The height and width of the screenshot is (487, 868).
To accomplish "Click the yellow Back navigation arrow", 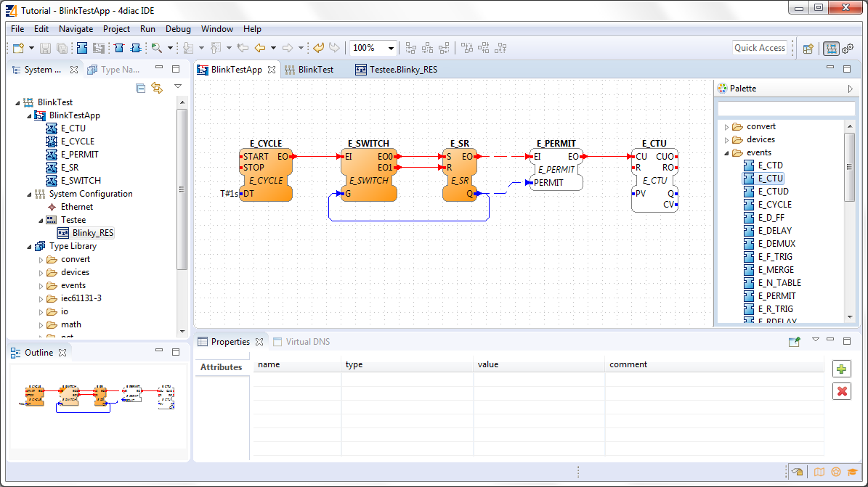I will coord(259,48).
